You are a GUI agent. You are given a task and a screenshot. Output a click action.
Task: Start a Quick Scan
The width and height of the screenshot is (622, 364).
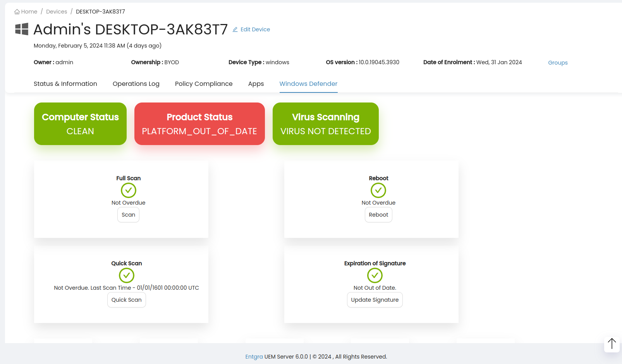click(x=127, y=300)
